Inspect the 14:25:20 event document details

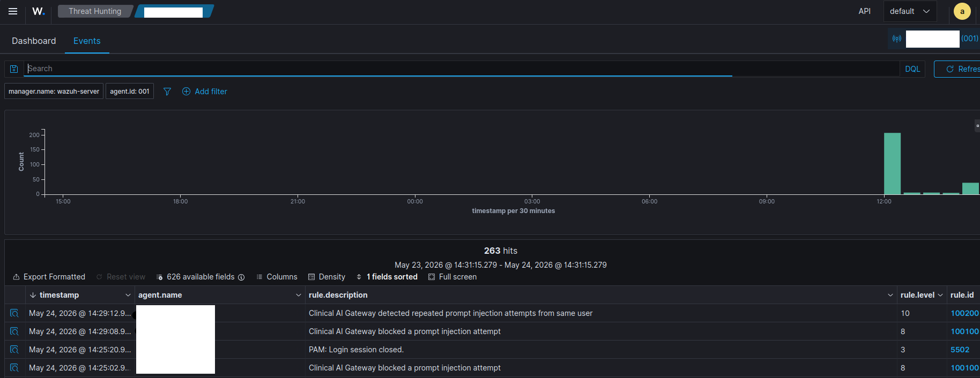(14, 350)
